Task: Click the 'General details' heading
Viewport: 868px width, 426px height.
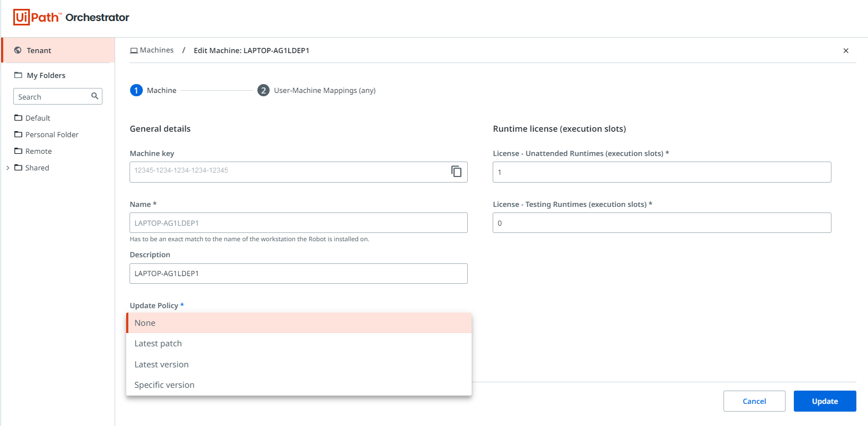Action: tap(160, 129)
